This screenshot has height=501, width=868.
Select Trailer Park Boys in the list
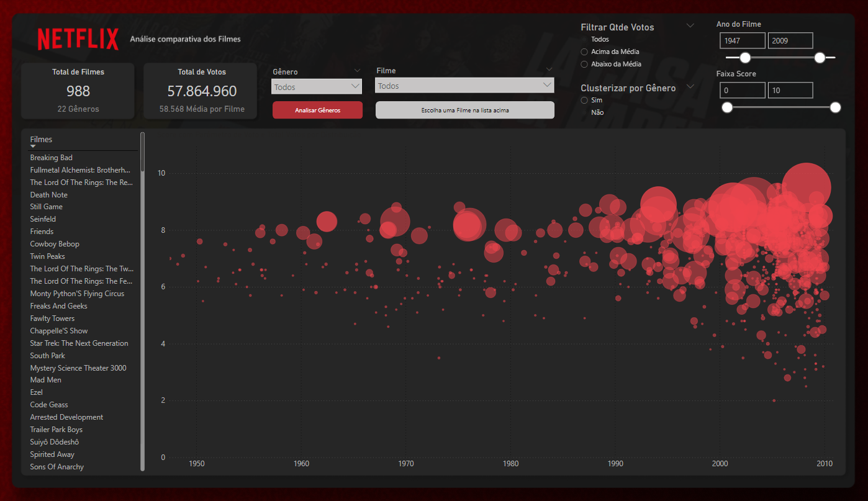coord(56,430)
